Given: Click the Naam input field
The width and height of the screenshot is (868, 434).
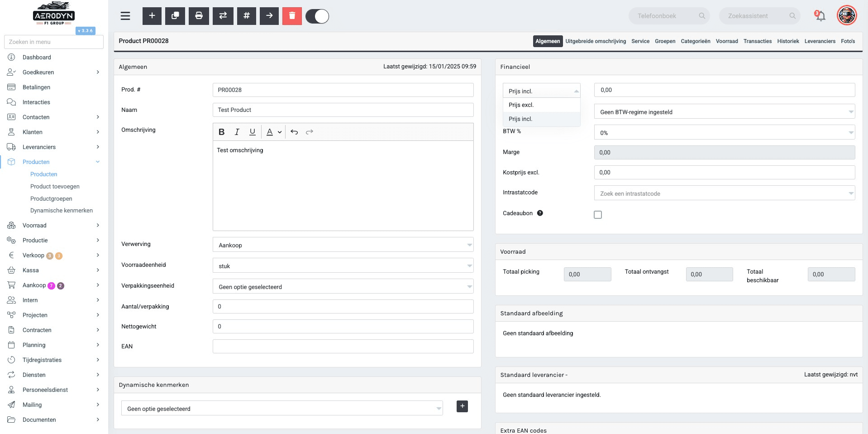Looking at the screenshot, I should tap(343, 110).
